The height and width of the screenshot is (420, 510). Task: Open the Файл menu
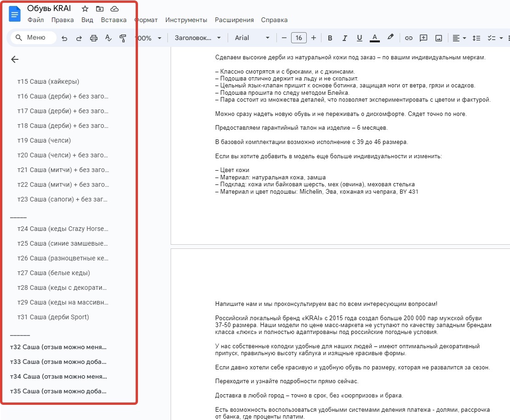click(35, 20)
